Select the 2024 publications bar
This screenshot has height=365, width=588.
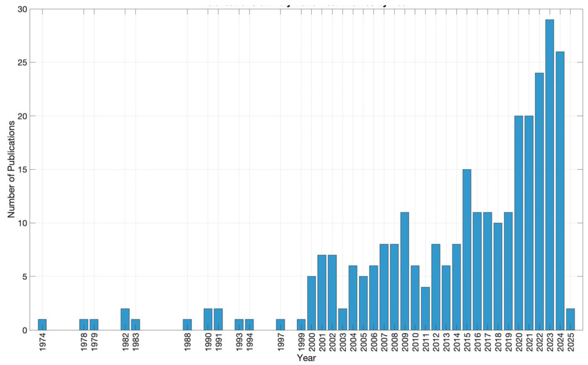coord(560,191)
